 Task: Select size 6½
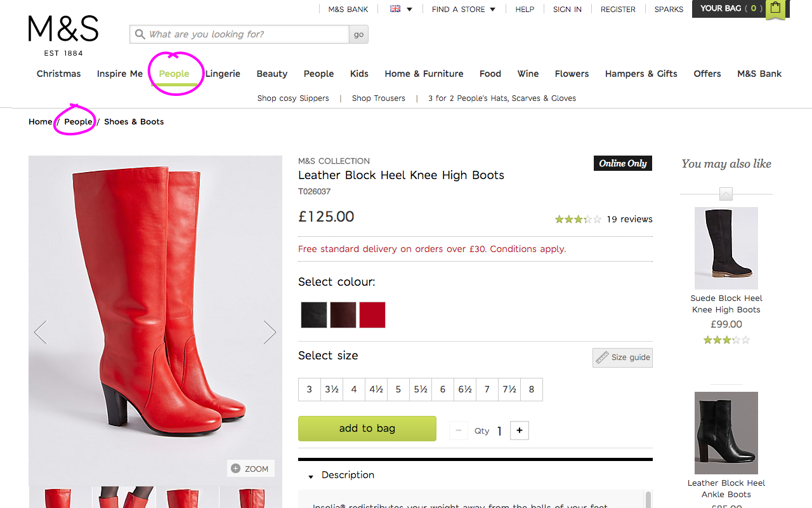pyautogui.click(x=465, y=389)
